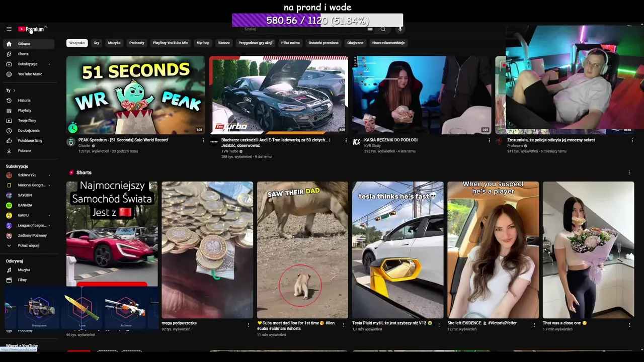Open Filmy under Odkrywaj
This screenshot has width=644, height=362.
point(29,280)
